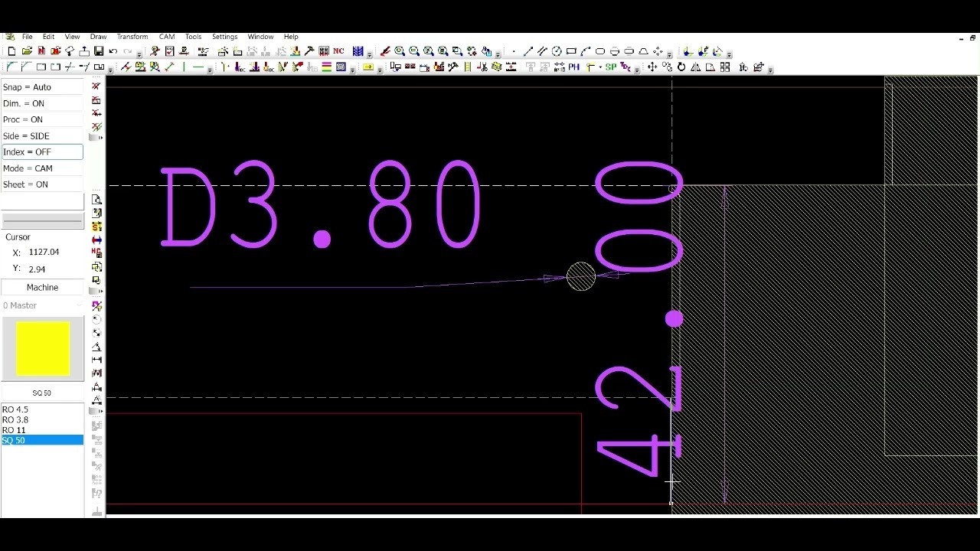Click the Fillet corner tool

pos(11,67)
